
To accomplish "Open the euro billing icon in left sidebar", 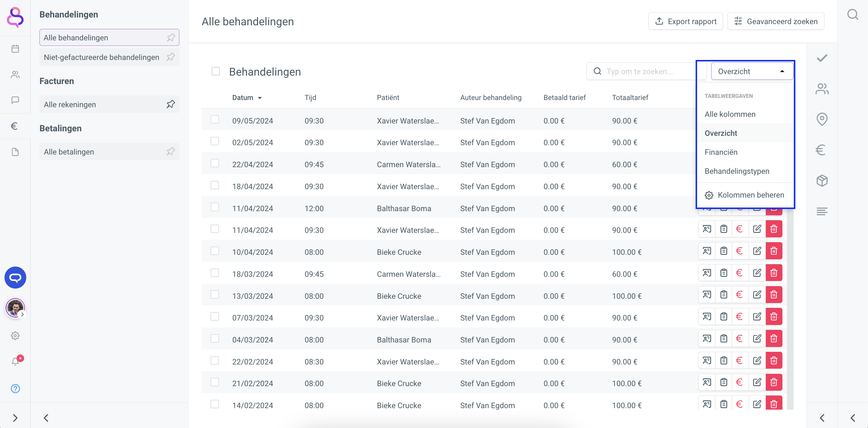I will pyautogui.click(x=14, y=126).
